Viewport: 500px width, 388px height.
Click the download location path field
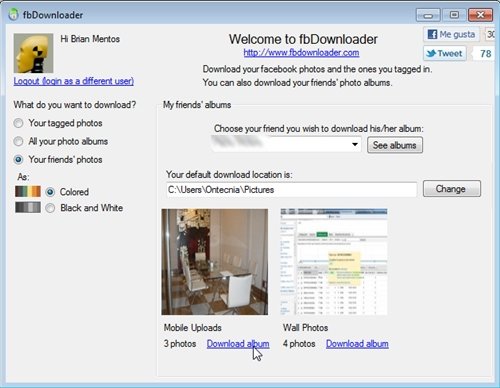coord(292,190)
